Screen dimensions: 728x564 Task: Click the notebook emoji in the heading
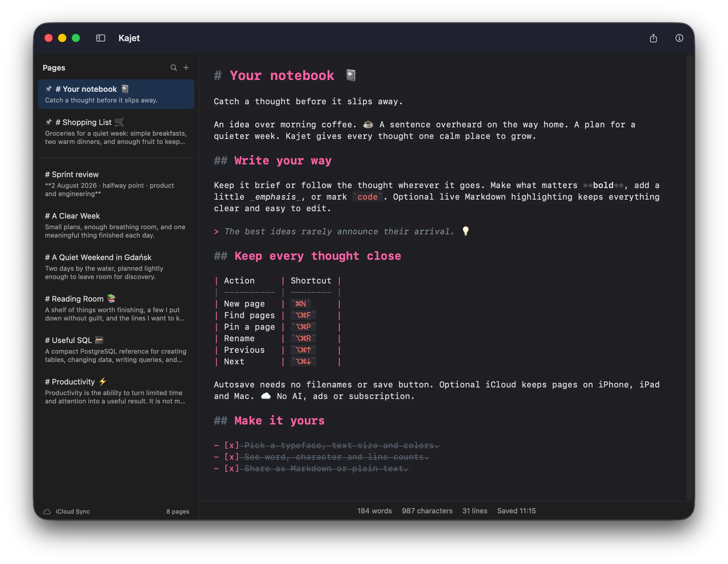(x=350, y=75)
